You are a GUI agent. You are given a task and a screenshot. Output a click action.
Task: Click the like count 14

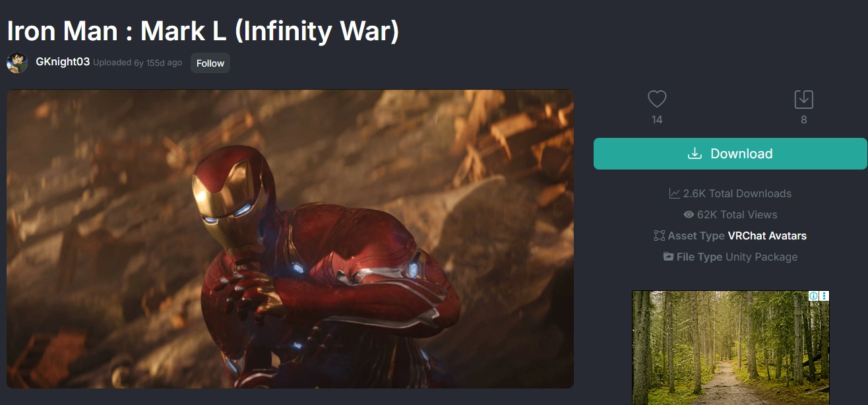(657, 120)
